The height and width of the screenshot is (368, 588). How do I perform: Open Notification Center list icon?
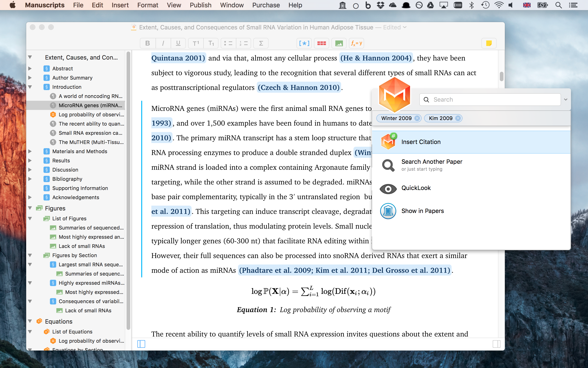point(574,5)
